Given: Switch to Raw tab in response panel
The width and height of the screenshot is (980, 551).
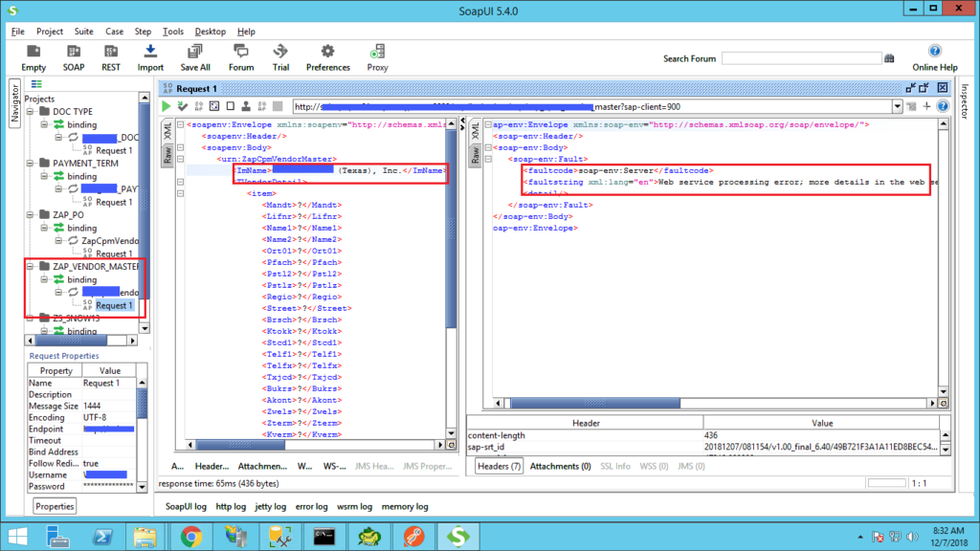Looking at the screenshot, I should pyautogui.click(x=475, y=155).
